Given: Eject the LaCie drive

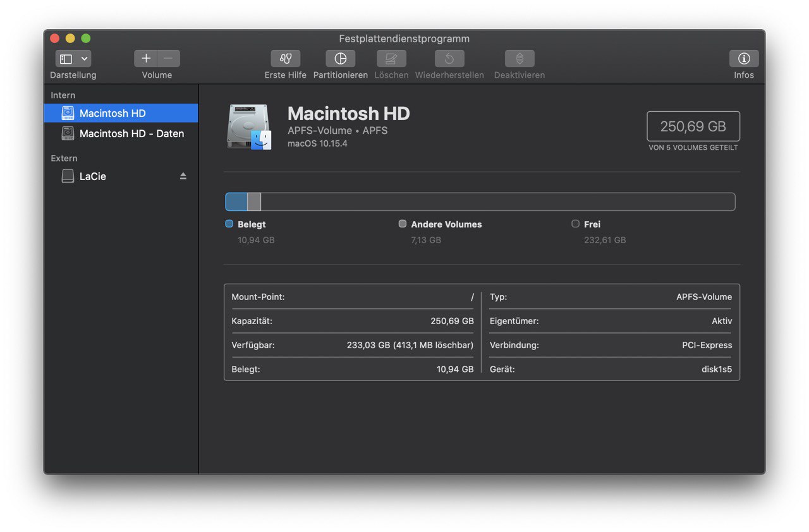Looking at the screenshot, I should 183,176.
